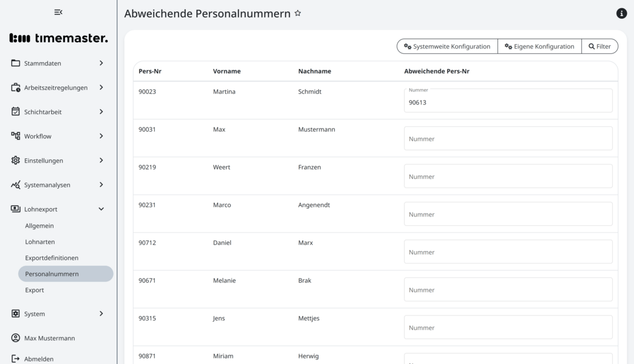Focus the Nummer field for Max Mustermann

[x=508, y=138]
